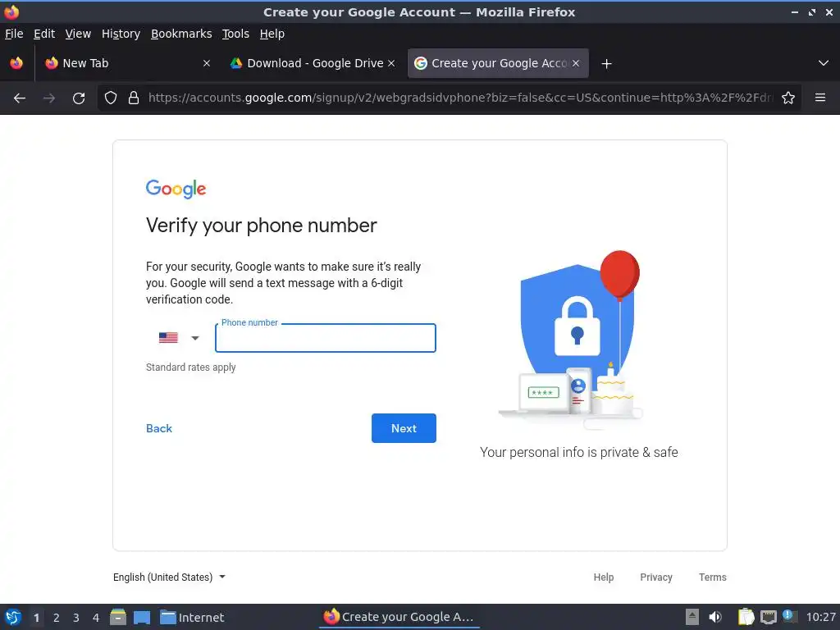
Task: Minimize the Firefox window
Action: pyautogui.click(x=795, y=11)
